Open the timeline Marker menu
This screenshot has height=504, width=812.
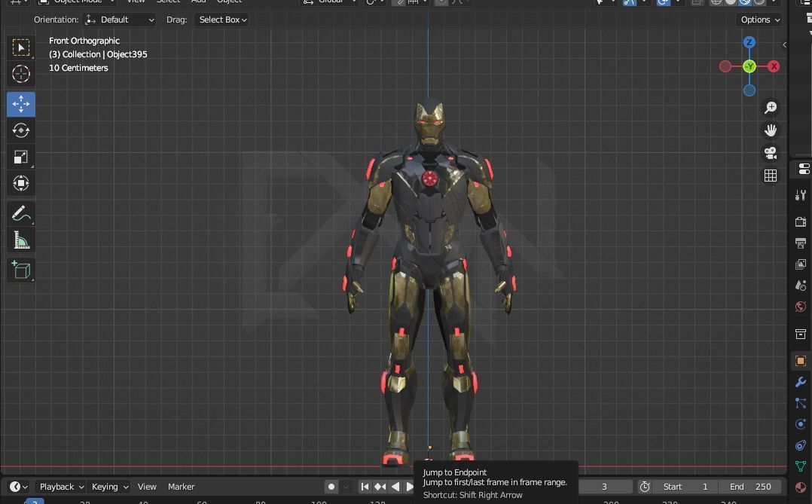click(182, 487)
